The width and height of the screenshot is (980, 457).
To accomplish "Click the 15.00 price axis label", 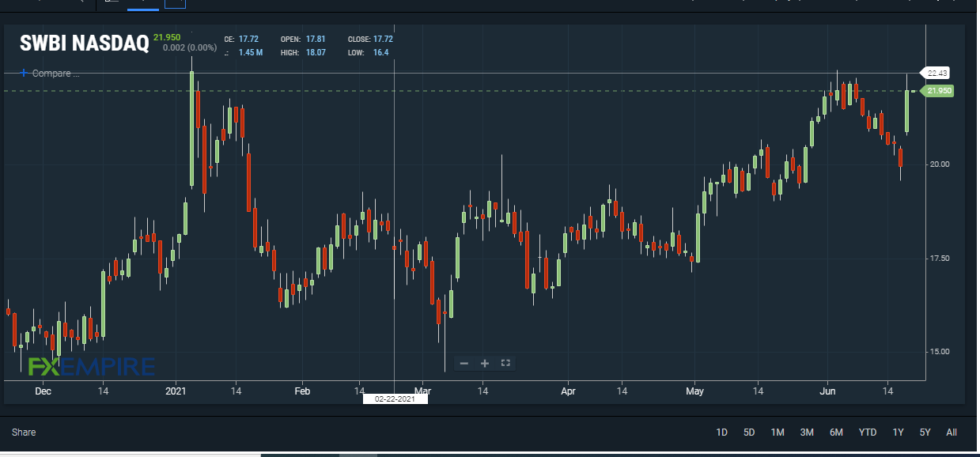I will point(939,352).
